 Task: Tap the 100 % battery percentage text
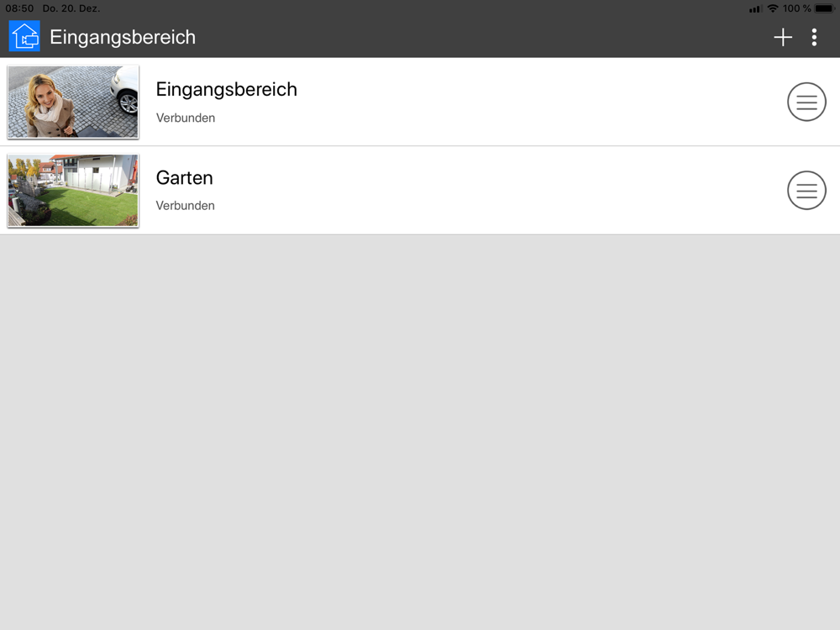point(796,8)
